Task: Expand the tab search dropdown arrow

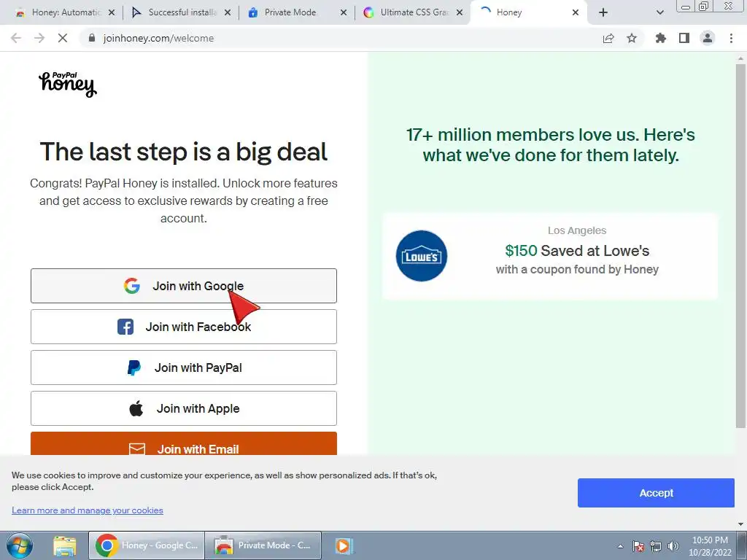Action: pyautogui.click(x=659, y=12)
